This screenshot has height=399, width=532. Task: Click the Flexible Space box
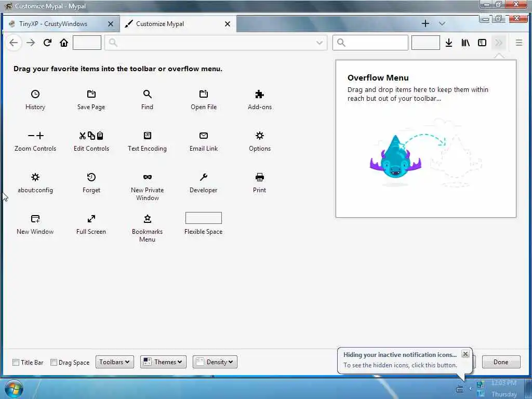204,218
